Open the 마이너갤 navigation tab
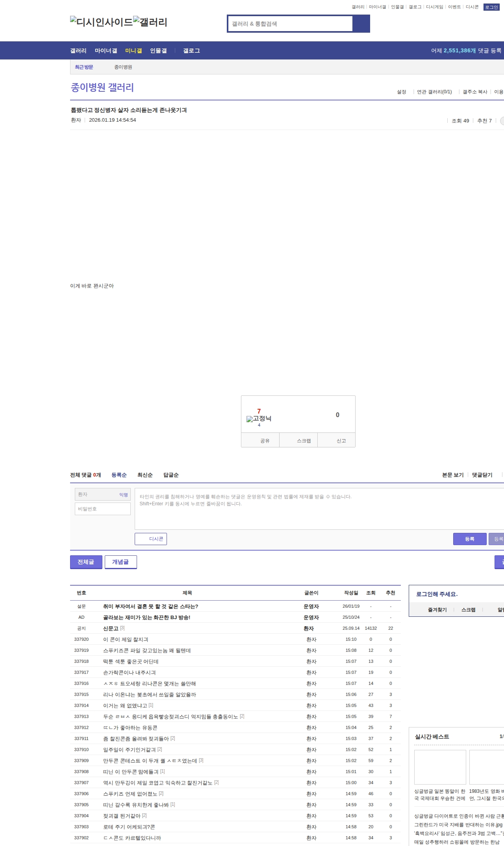This screenshot has width=504, height=846. [106, 51]
